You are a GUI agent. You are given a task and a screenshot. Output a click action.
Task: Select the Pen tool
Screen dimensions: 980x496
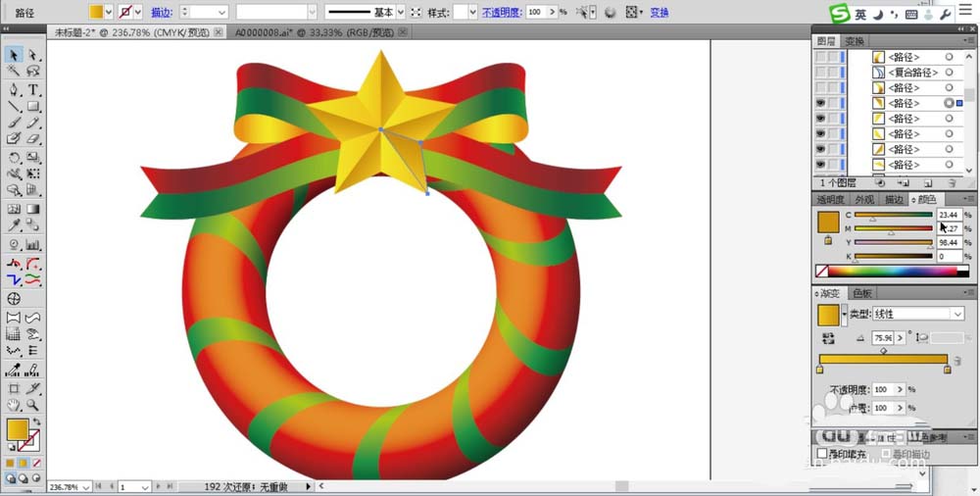tap(14, 90)
